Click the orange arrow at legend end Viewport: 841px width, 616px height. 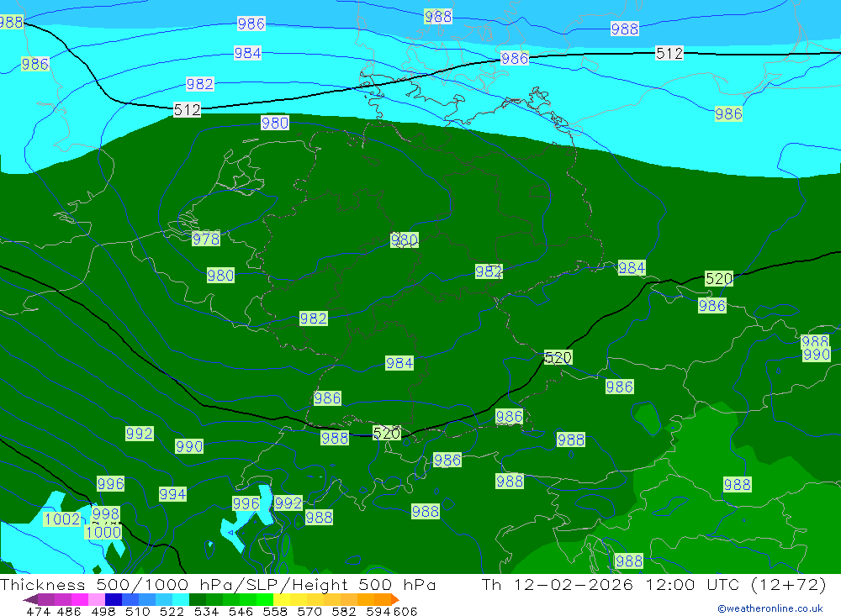click(x=395, y=599)
